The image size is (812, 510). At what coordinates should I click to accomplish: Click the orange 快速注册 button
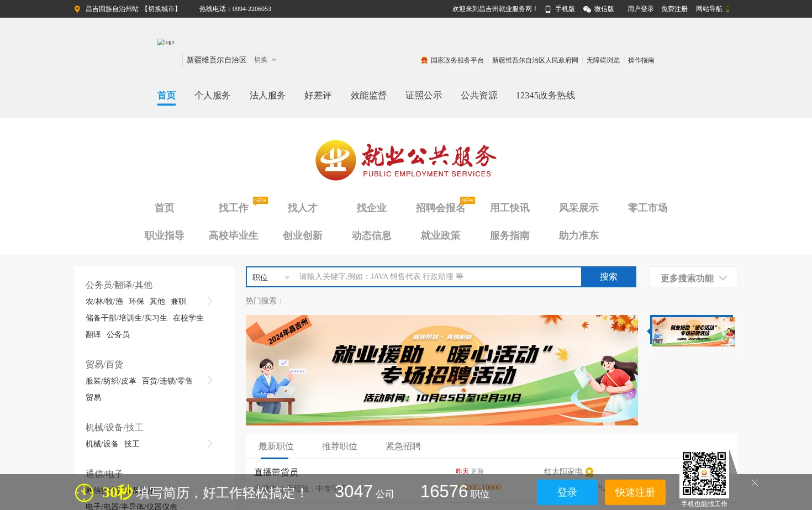point(635,492)
